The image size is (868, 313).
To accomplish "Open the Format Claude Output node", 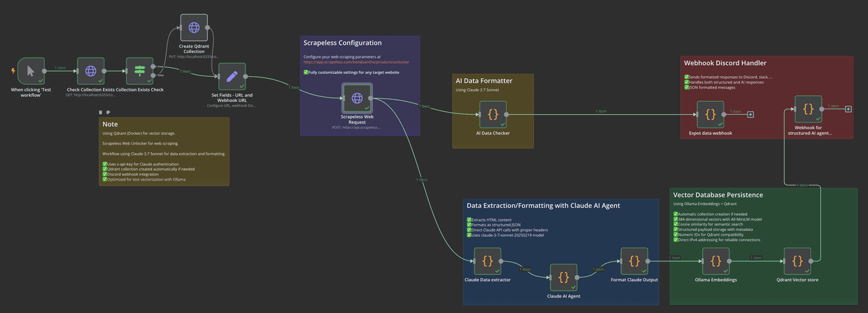I will pyautogui.click(x=634, y=261).
